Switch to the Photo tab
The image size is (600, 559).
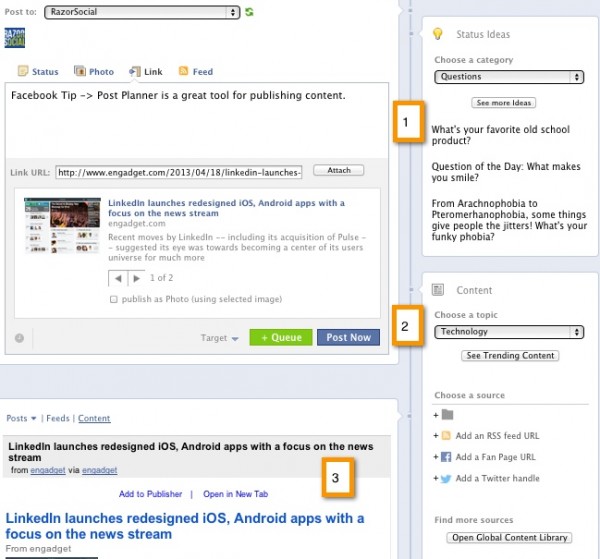coord(101,72)
